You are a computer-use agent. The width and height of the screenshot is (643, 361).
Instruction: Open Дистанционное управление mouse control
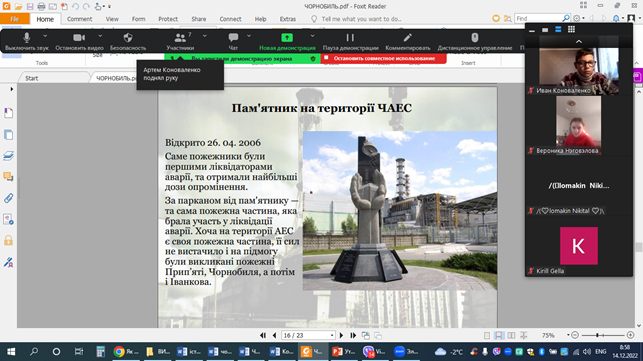click(x=474, y=41)
